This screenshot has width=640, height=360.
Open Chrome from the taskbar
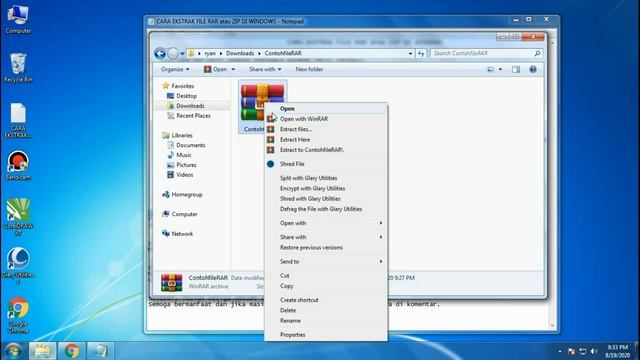click(x=71, y=351)
